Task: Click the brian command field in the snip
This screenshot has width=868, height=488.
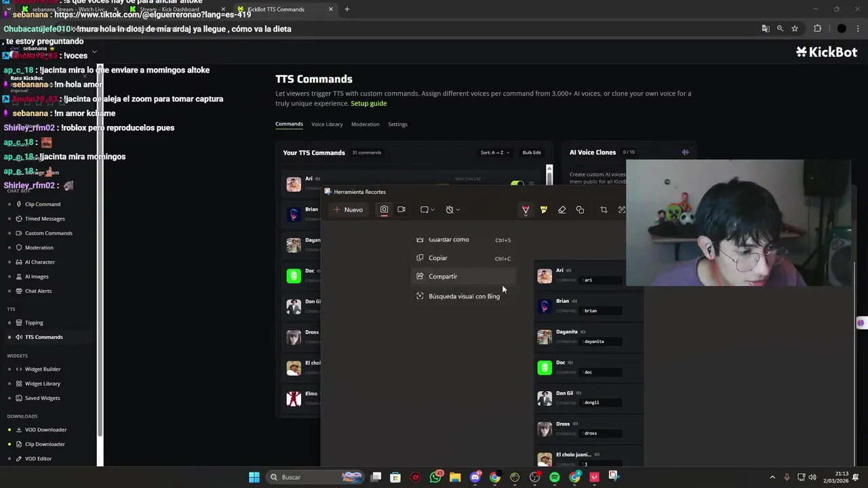Action: (601, 310)
